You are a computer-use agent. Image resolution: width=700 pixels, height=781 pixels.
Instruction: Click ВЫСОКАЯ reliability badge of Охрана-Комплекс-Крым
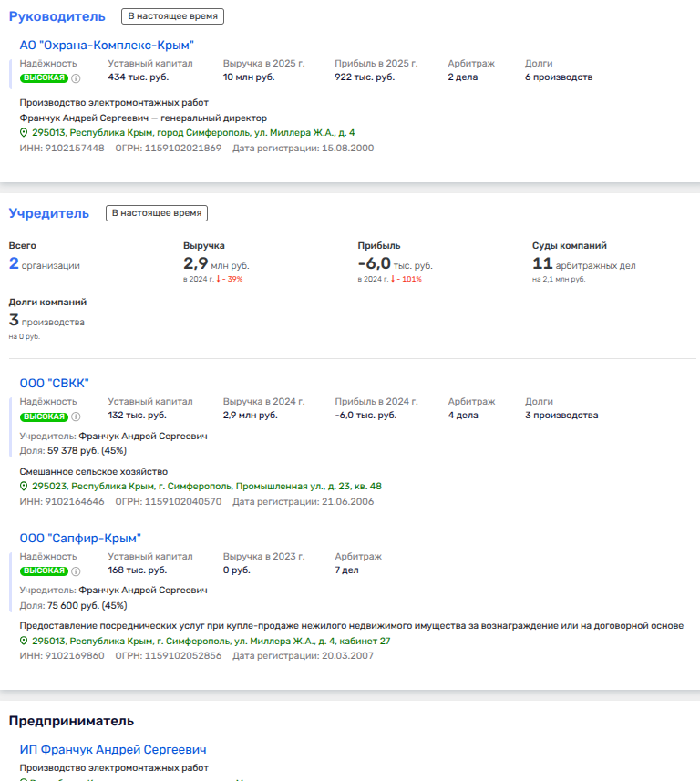pos(44,77)
